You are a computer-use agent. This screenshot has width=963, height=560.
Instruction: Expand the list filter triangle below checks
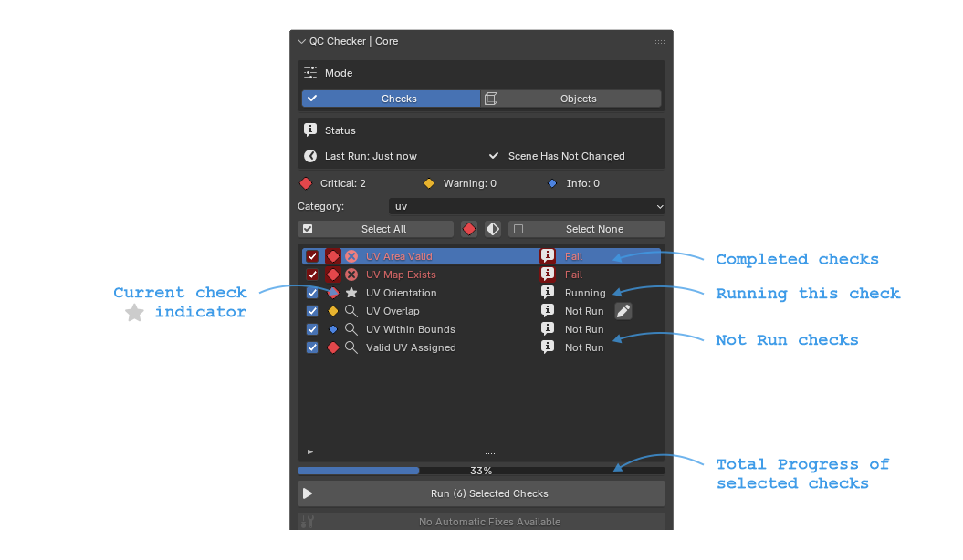[310, 452]
